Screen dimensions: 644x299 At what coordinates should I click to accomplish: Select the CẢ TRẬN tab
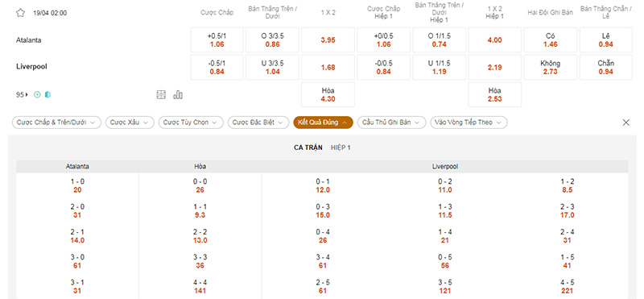[x=308, y=147]
